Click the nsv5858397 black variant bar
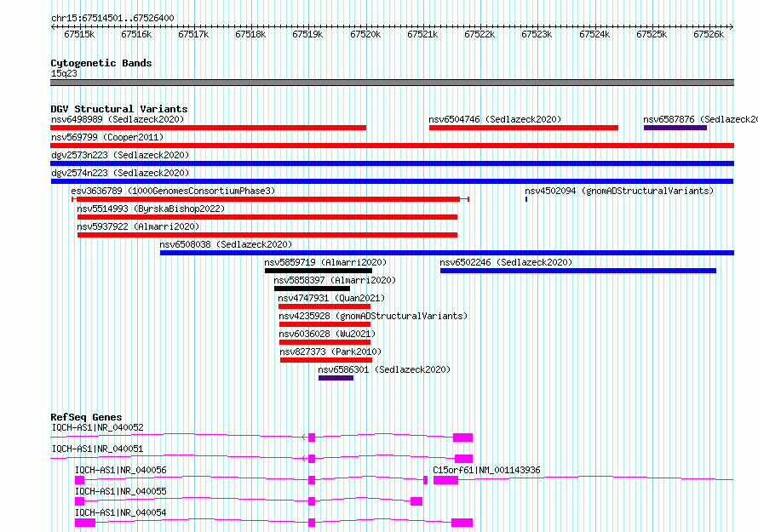Screen dimensions: 758x532 (312, 289)
